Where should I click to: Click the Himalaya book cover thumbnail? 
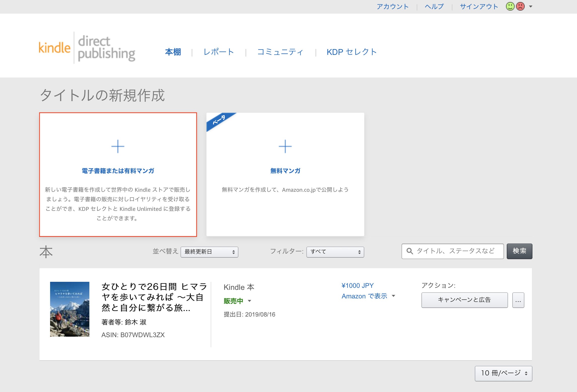pos(70,309)
